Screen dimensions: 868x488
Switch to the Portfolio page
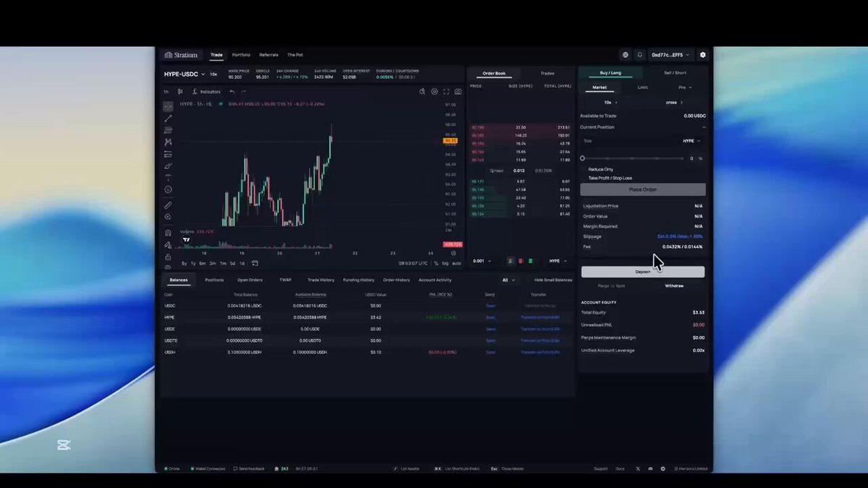241,55
